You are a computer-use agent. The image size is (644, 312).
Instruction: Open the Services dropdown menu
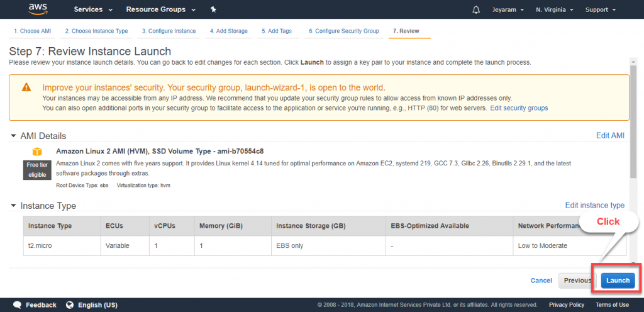pyautogui.click(x=93, y=9)
